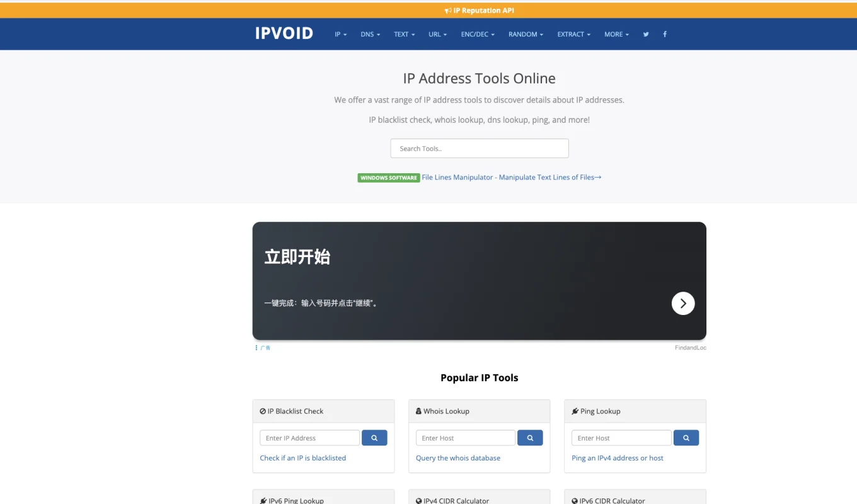Click the Search Tools input field
The height and width of the screenshot is (504, 857).
[x=479, y=148]
